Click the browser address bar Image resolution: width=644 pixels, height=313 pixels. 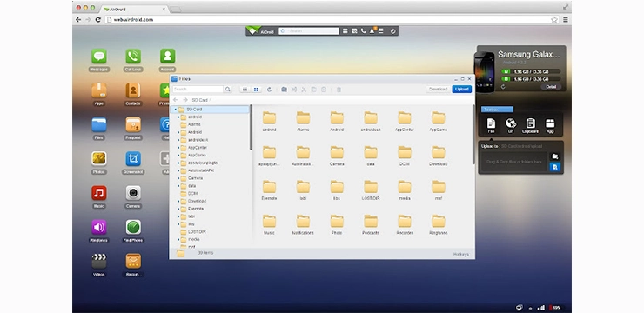326,20
